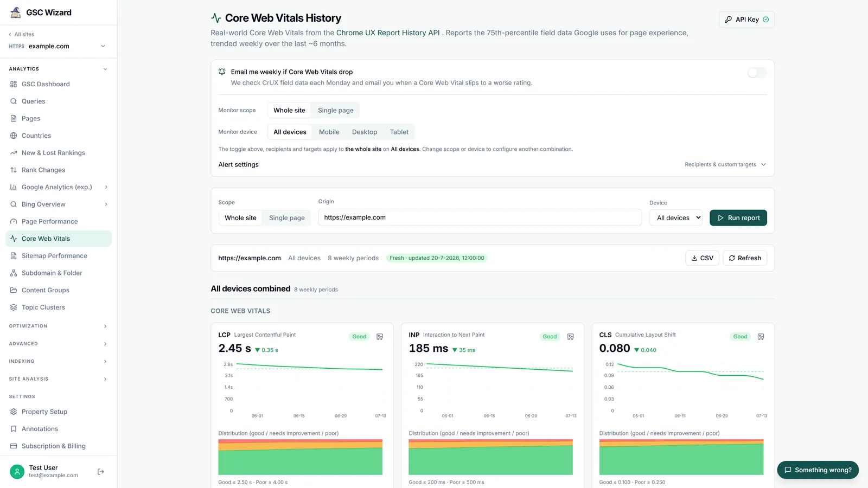This screenshot has height=488, width=868.
Task: Click the CLS chart image export icon
Action: click(x=761, y=337)
